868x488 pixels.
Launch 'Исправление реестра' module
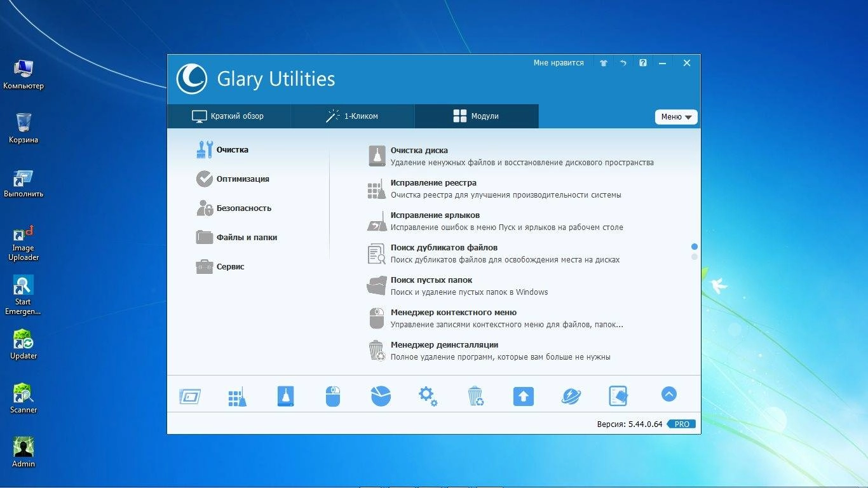494,189
